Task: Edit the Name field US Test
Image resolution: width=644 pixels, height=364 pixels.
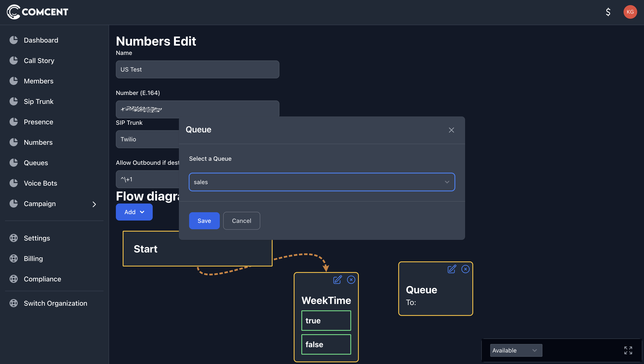Action: coord(197,69)
